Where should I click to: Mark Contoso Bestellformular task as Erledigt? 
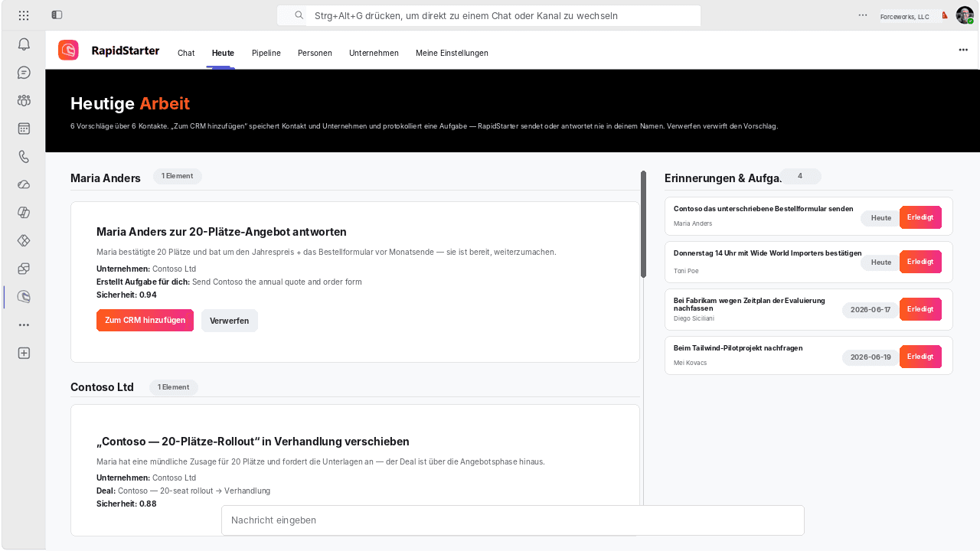point(920,217)
